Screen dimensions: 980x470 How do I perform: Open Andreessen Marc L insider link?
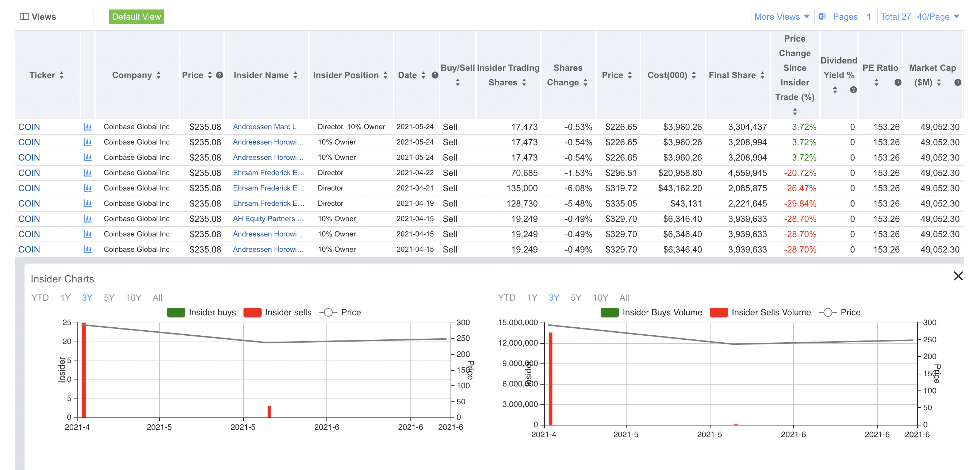(x=264, y=127)
